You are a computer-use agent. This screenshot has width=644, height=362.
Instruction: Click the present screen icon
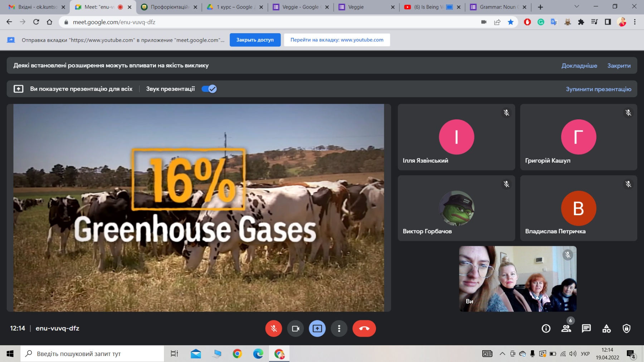coord(317,328)
